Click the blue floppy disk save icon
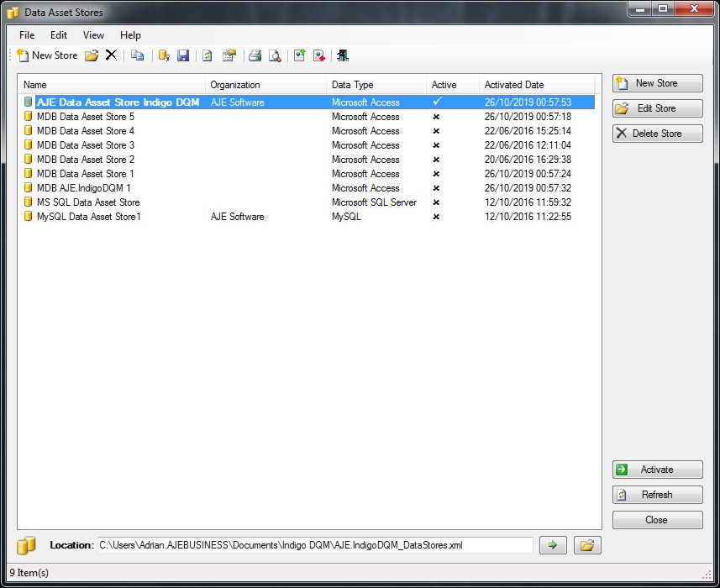 [183, 55]
